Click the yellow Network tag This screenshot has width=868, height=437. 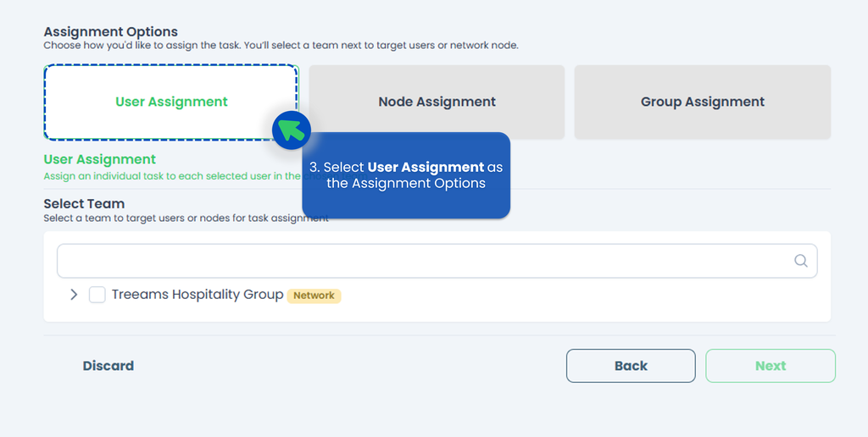point(314,296)
